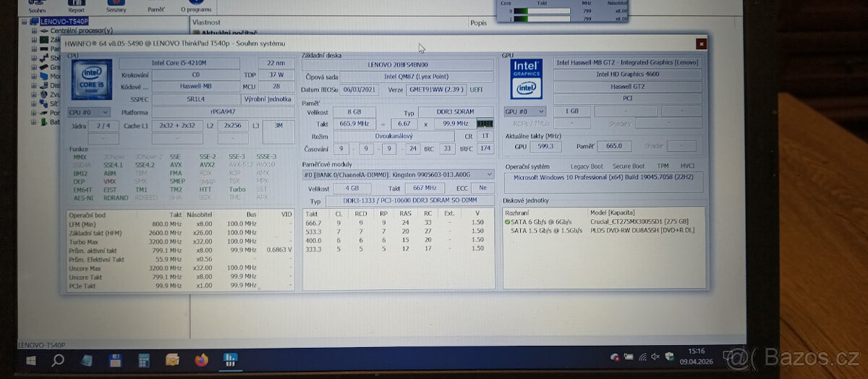
Task: Open the Windows Start button
Action: point(31,359)
